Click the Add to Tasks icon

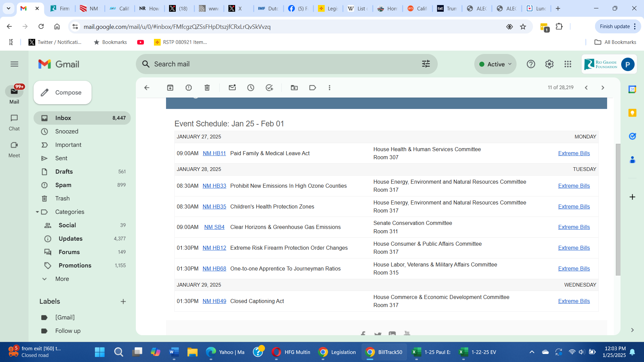[269, 87]
